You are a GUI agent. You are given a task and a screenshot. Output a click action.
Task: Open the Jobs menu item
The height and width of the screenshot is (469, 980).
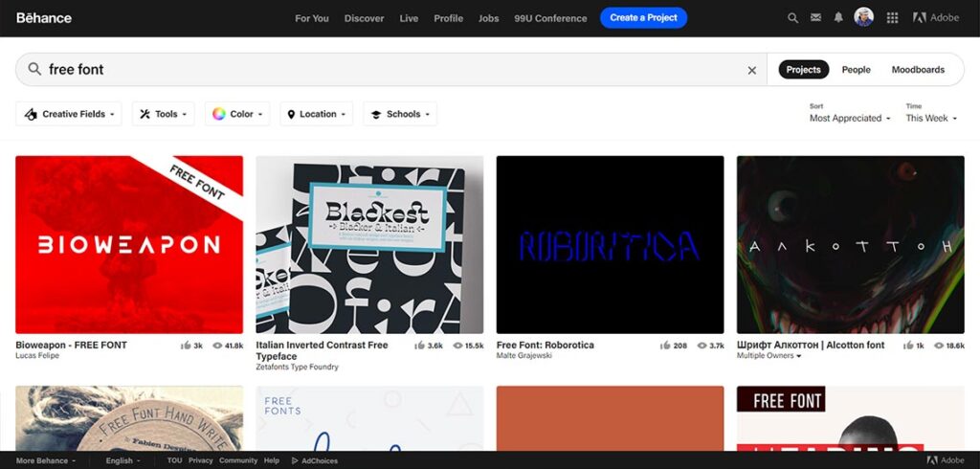(488, 18)
